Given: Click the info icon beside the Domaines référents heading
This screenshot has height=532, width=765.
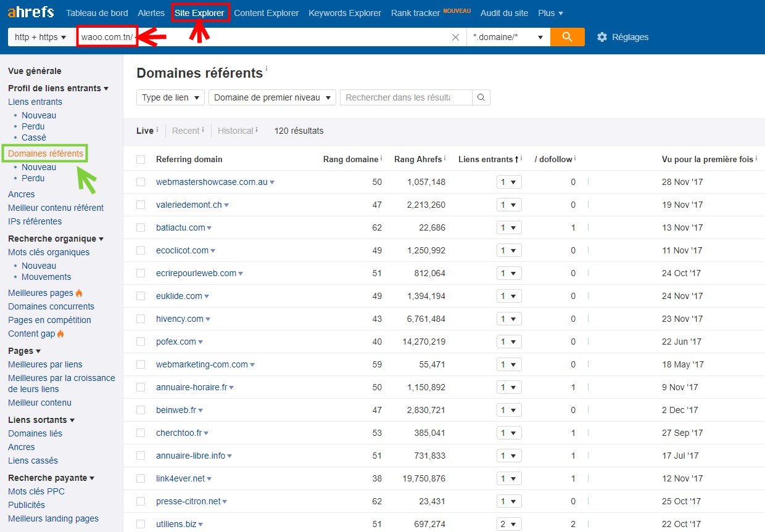Looking at the screenshot, I should click(x=267, y=69).
